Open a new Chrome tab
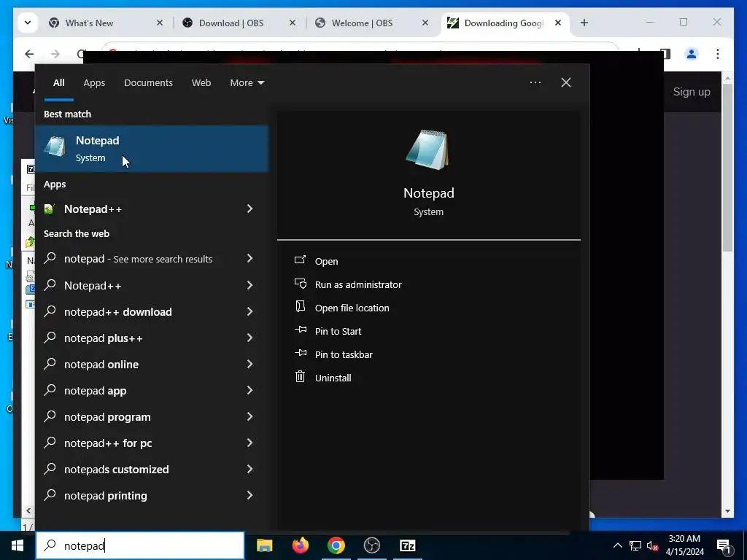The image size is (747, 560). pos(584,23)
